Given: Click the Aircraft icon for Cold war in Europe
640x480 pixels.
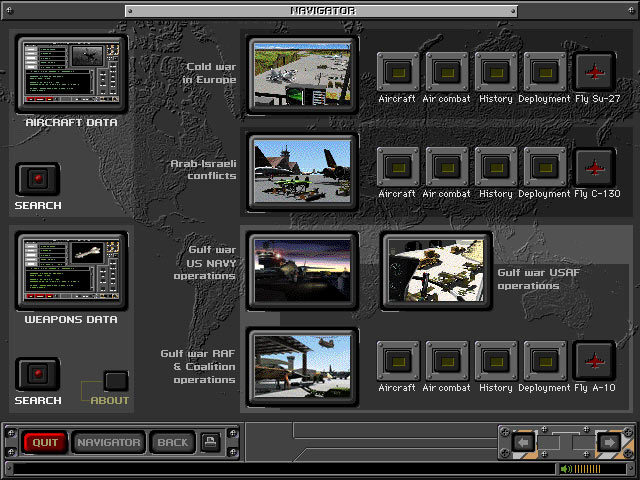Looking at the screenshot, I should tap(398, 72).
